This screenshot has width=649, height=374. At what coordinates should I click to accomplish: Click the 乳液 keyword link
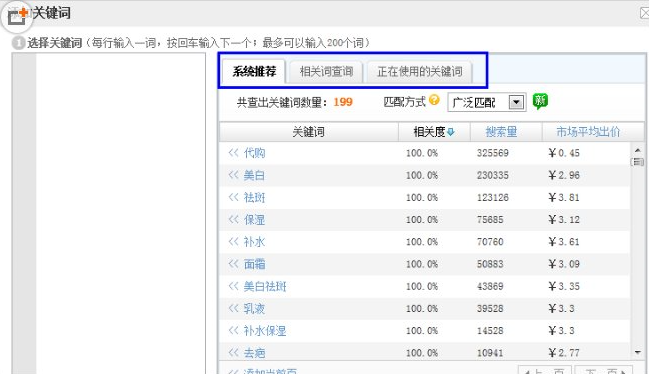point(254,309)
